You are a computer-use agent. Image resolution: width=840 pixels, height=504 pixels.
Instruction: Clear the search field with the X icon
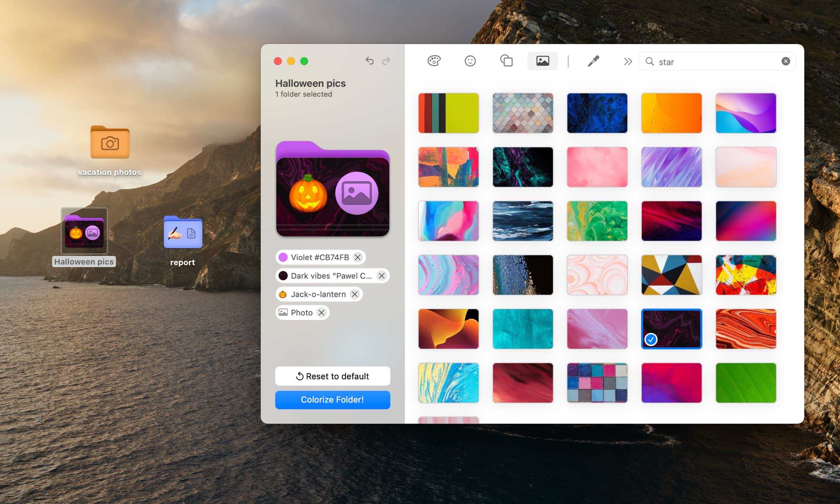point(786,61)
